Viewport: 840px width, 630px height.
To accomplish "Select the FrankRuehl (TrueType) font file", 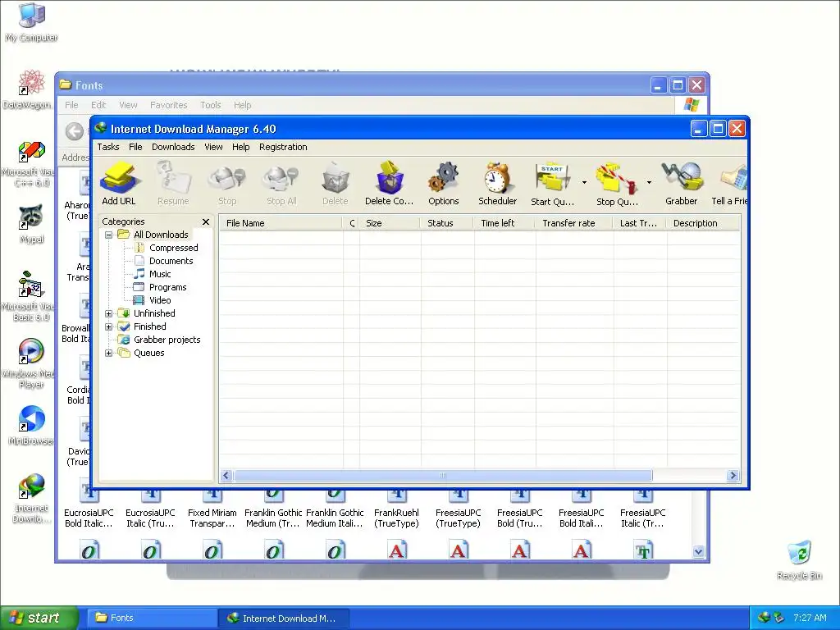I will tap(396, 510).
